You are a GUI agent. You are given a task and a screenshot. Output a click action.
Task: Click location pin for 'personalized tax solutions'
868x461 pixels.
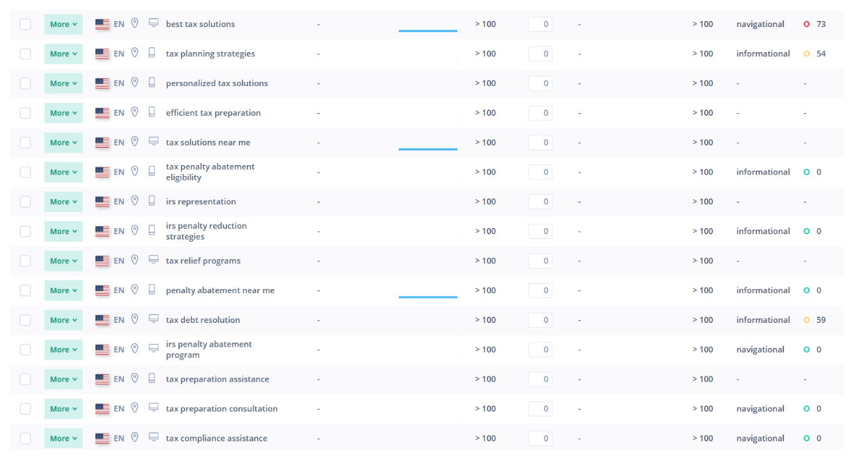tap(135, 83)
